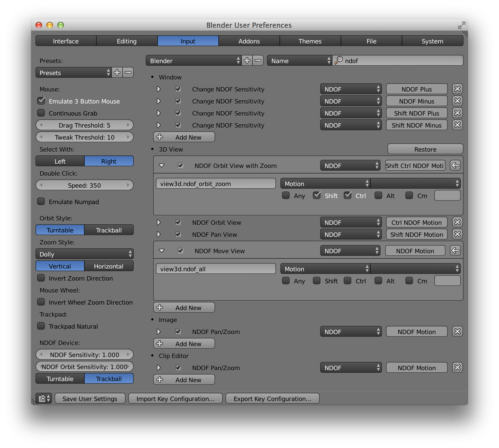Viewport: 499px width, 448px height.
Task: Click the ndof search text field
Action: click(x=398, y=61)
